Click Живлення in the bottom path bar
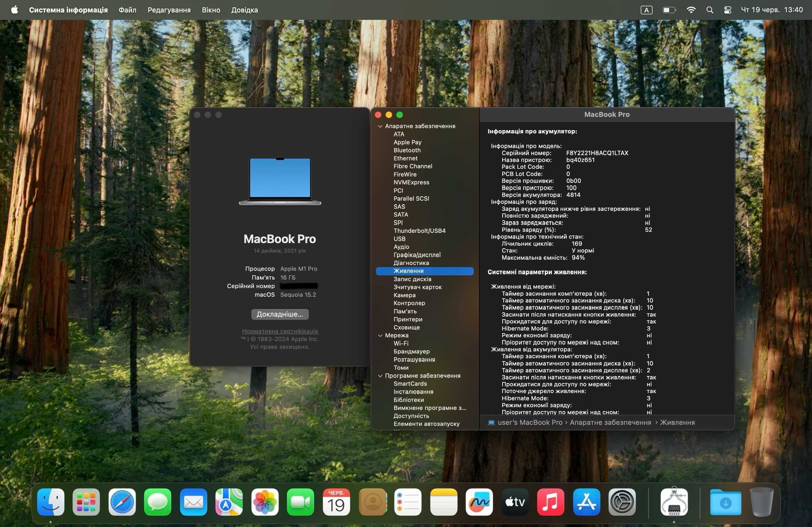 pos(677,422)
